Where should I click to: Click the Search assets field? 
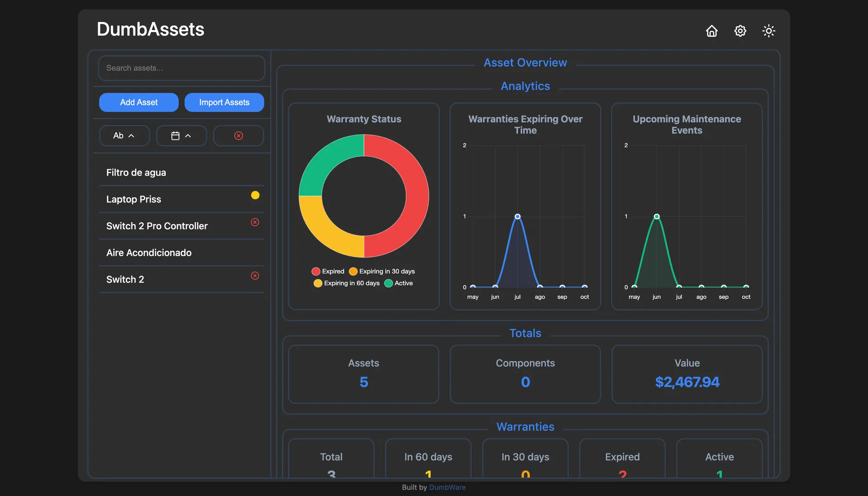(182, 68)
